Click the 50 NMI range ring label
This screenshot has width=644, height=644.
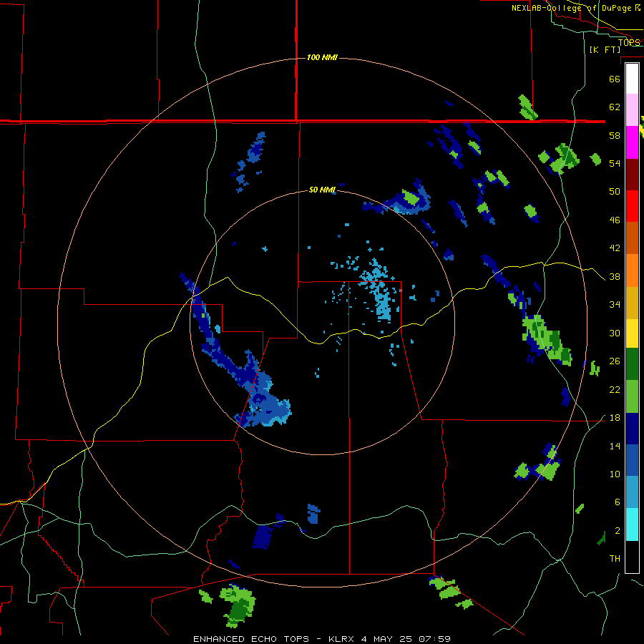tap(322, 190)
